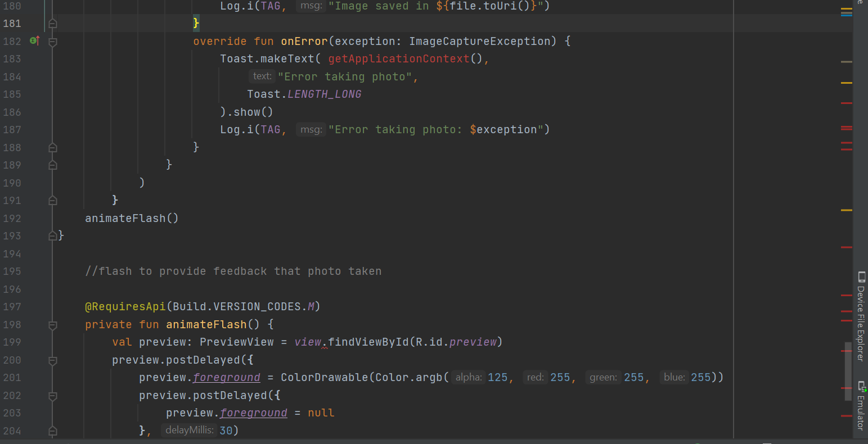Toggle the fold marker at line 188

(x=53, y=147)
